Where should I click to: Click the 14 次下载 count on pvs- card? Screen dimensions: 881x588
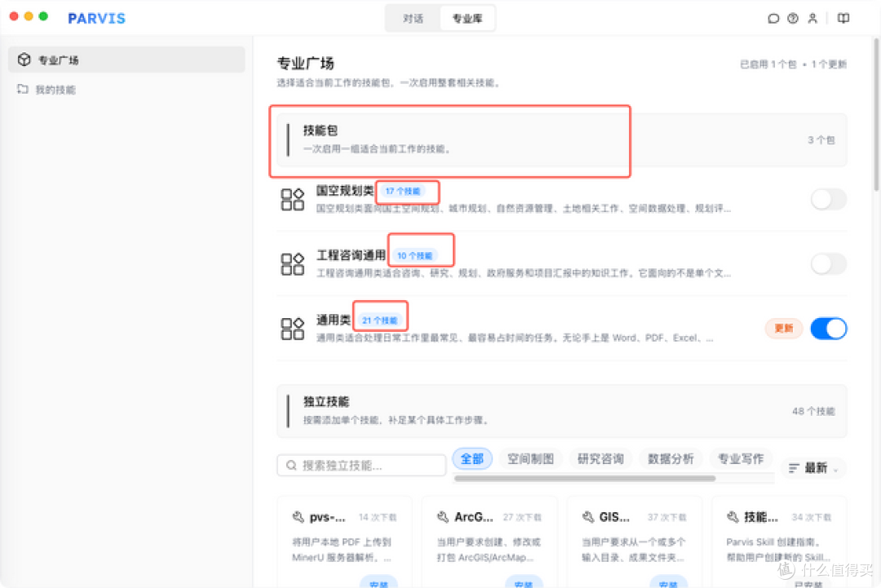point(378,517)
